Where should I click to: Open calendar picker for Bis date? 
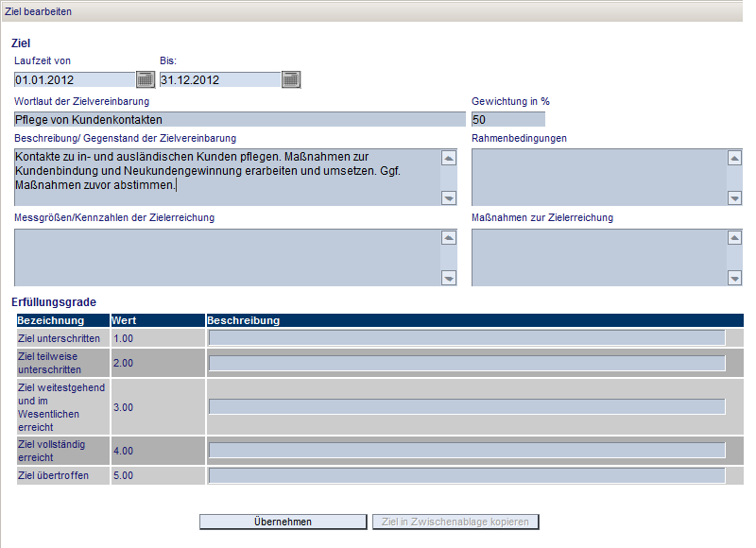tap(291, 79)
